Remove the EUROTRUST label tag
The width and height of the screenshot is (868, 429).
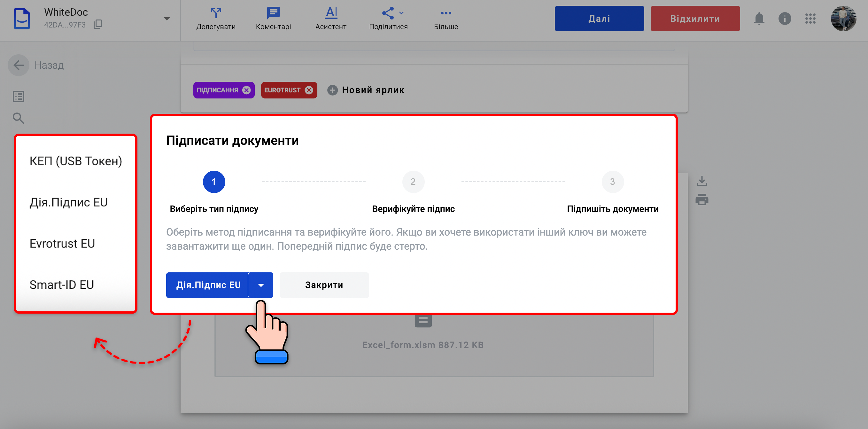[x=309, y=90]
